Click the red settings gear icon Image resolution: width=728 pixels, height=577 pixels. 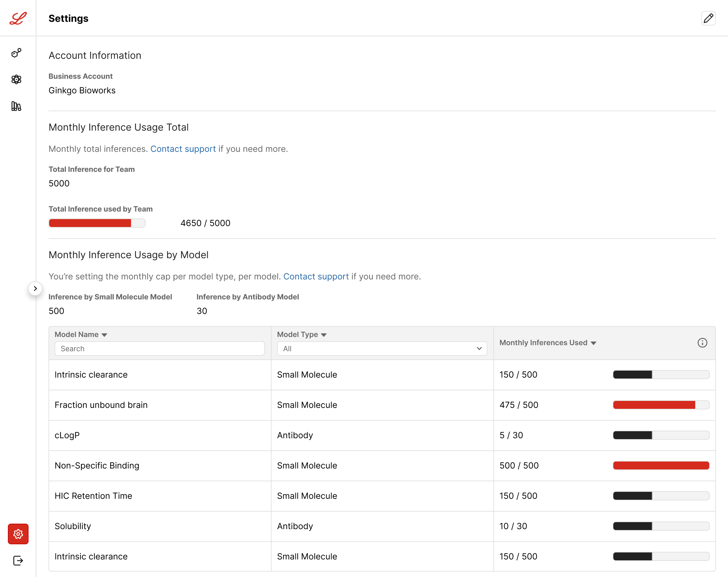(x=18, y=534)
